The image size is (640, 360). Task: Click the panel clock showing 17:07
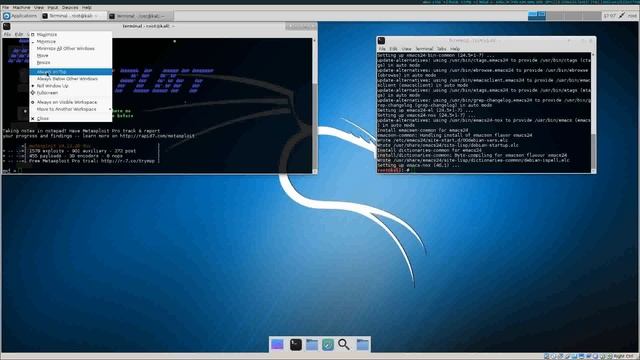tap(609, 16)
